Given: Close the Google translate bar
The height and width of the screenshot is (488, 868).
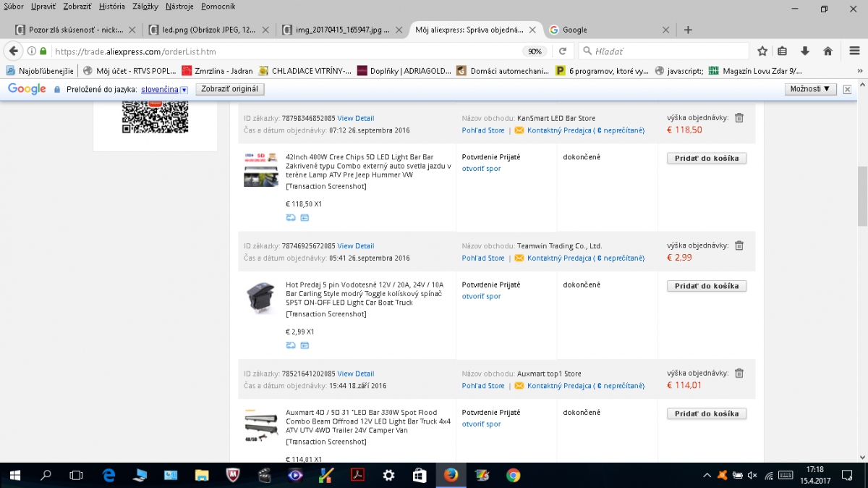Looking at the screenshot, I should [x=847, y=89].
